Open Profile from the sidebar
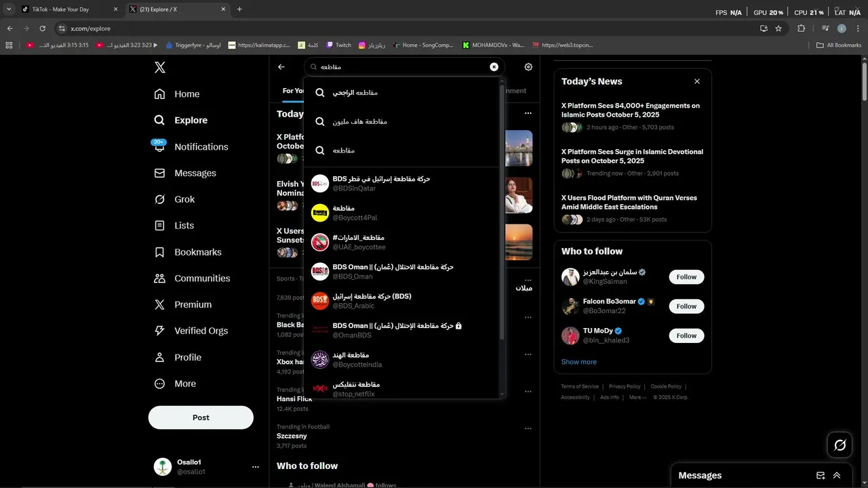Viewport: 868px width, 488px height. 178,357
